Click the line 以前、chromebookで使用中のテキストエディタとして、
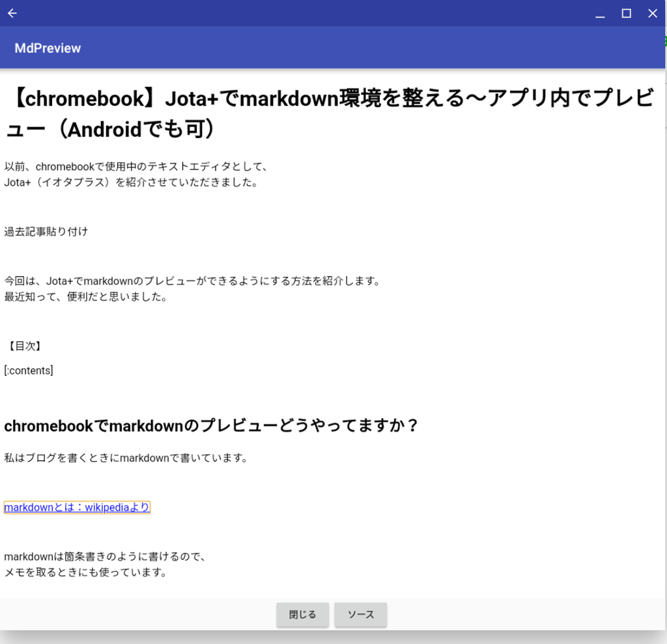667x644 pixels. [x=136, y=167]
